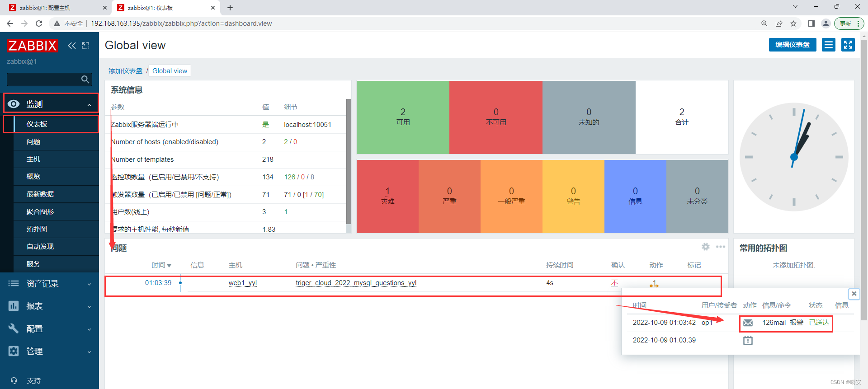
Task: Click the system info widget scrollbar
Action: pos(349,161)
